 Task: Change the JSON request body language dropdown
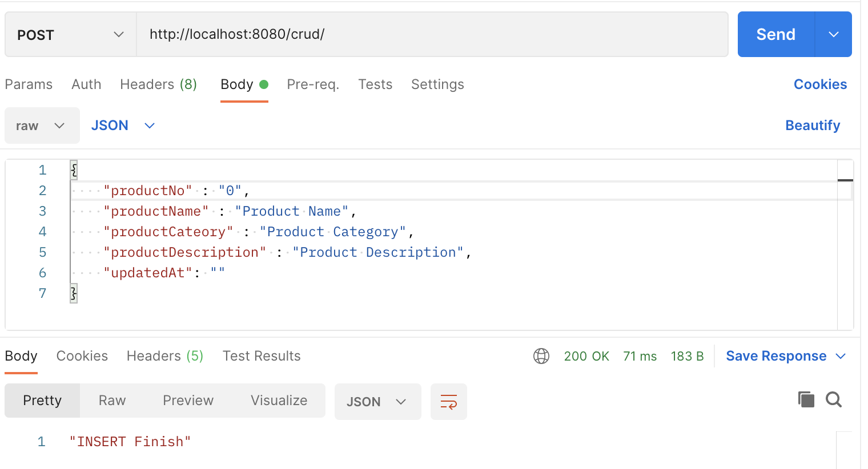point(123,126)
